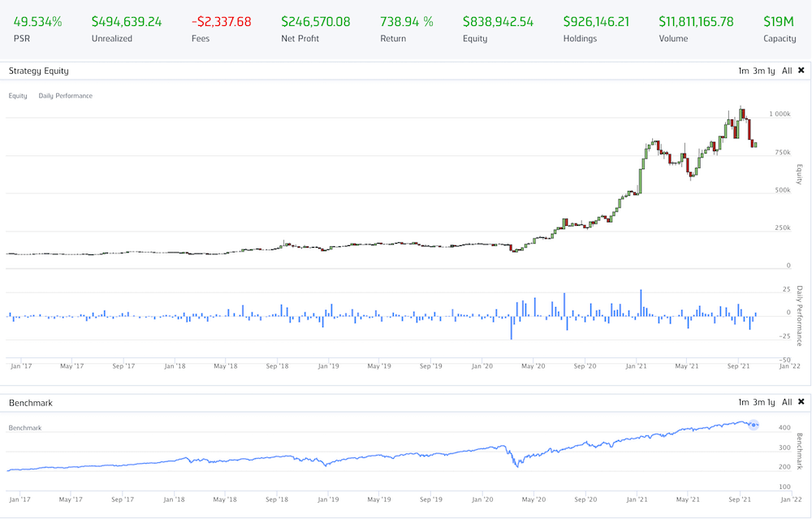Show All data in Strategy Equity chart
The image size is (812, 519).
pos(787,71)
